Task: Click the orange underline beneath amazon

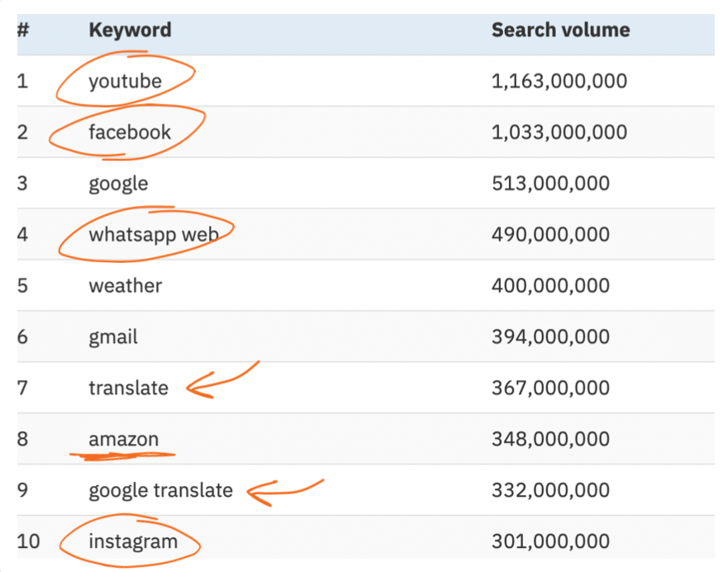Action: (122, 456)
